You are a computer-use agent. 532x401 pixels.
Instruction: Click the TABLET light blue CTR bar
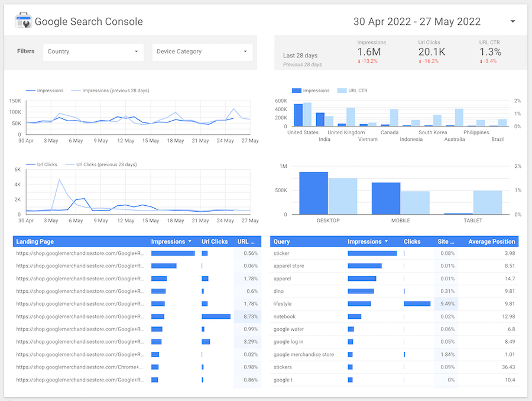488,202
